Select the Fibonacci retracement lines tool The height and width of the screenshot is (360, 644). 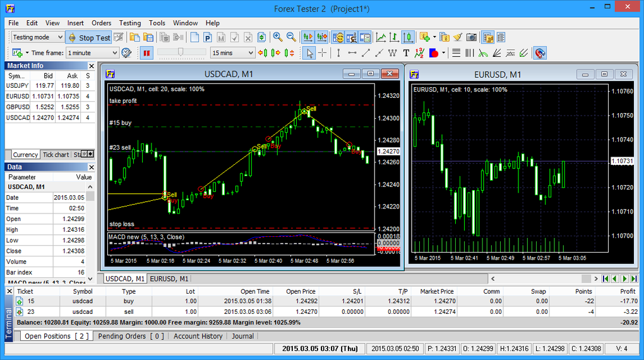[456, 53]
